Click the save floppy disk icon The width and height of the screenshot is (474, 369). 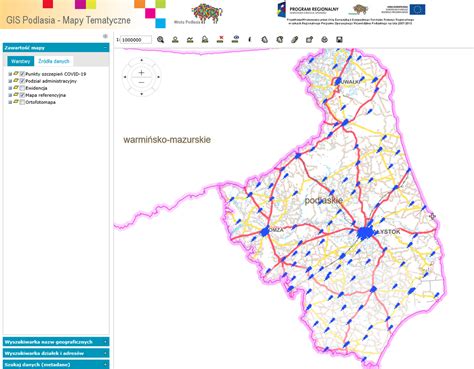339,40
